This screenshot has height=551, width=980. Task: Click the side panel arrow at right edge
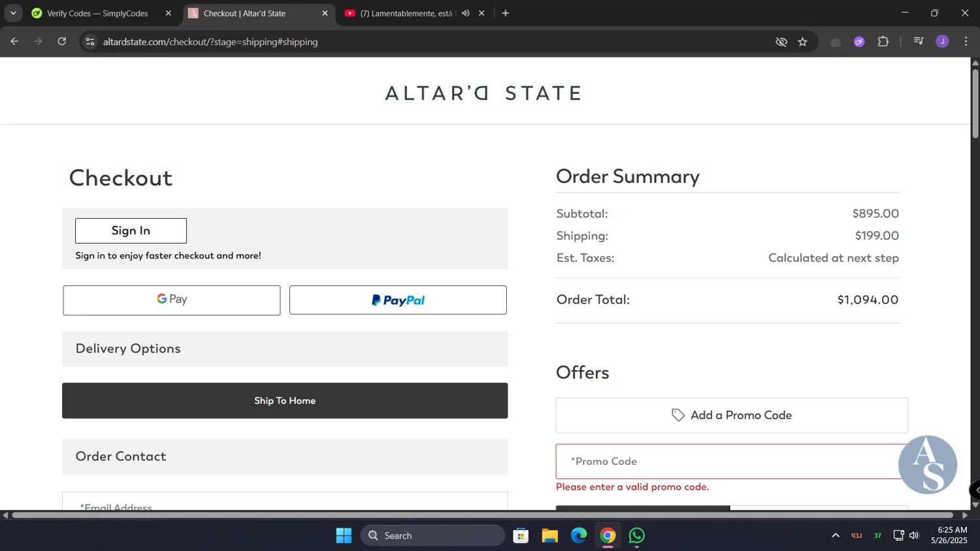click(975, 490)
